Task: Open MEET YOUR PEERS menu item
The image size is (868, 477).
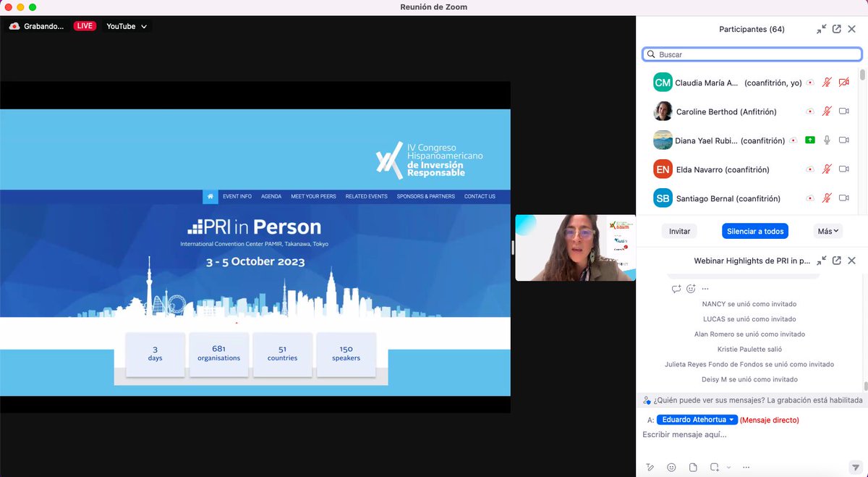Action: (x=313, y=196)
